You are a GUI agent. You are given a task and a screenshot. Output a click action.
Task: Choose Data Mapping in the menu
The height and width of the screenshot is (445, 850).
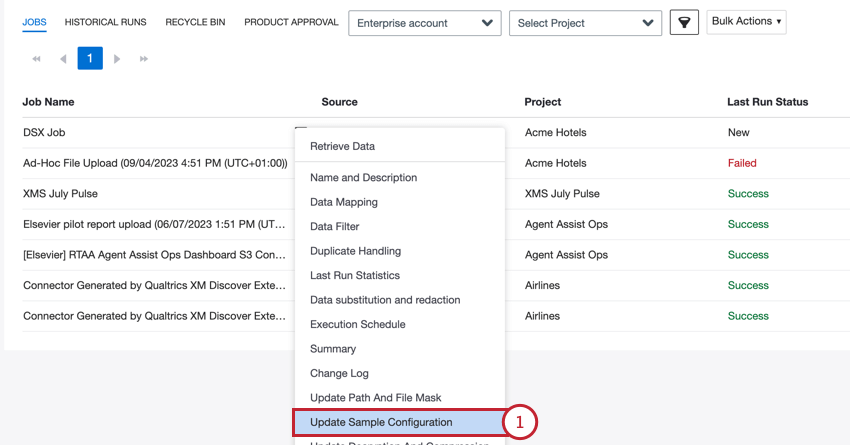click(343, 202)
